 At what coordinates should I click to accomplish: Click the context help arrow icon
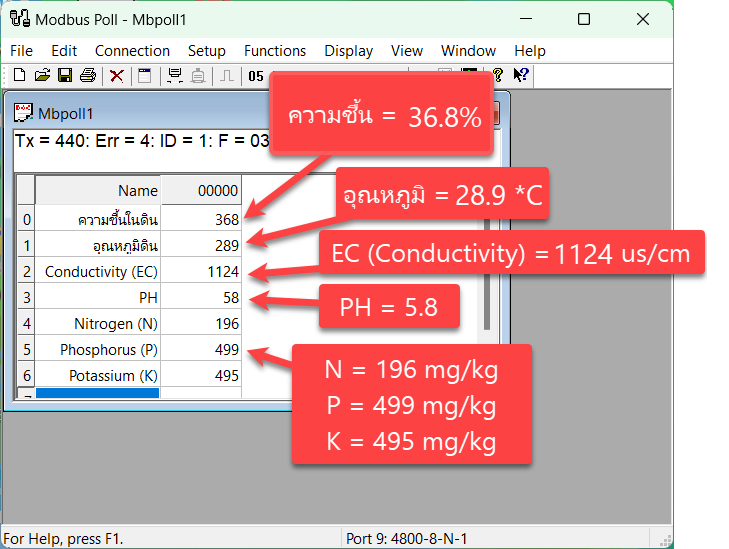pos(520,75)
